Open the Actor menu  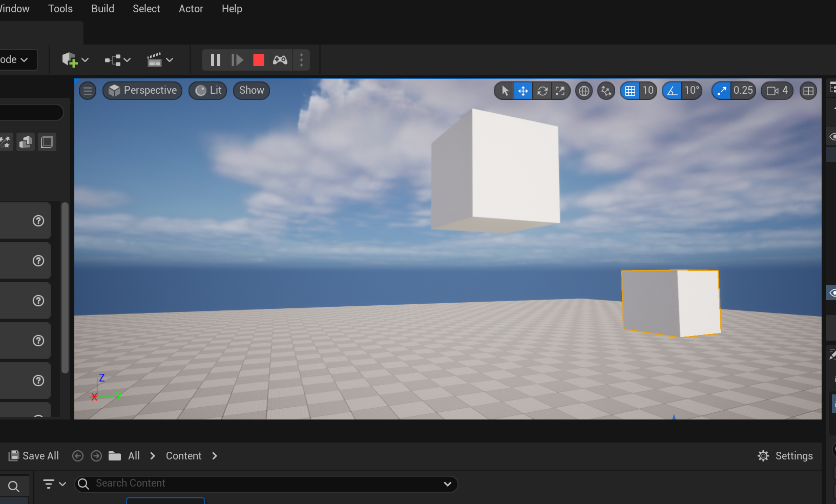pyautogui.click(x=191, y=9)
